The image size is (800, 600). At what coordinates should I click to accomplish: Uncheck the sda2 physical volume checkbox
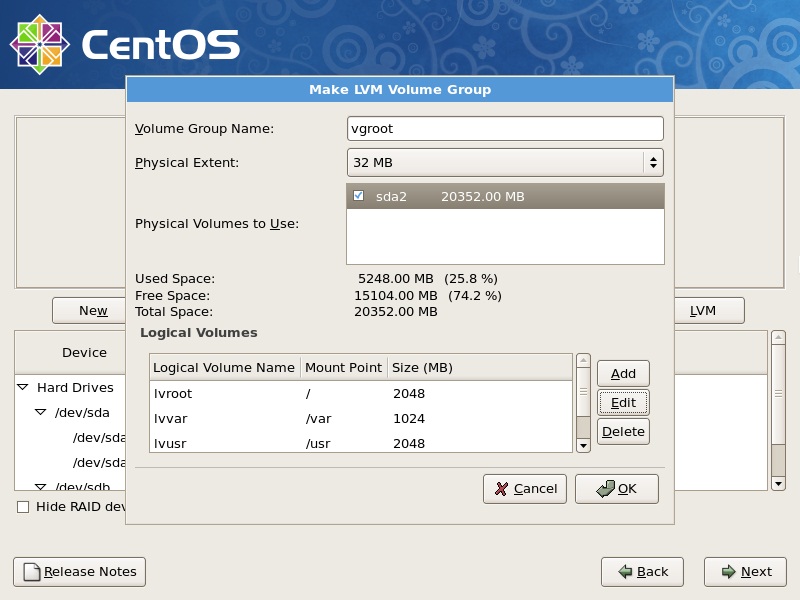[359, 196]
